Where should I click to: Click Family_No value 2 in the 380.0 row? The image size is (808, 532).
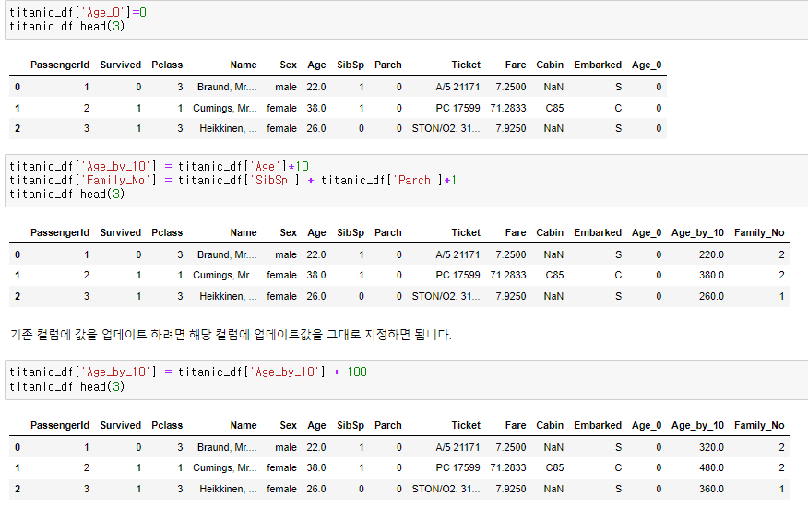pyautogui.click(x=781, y=275)
